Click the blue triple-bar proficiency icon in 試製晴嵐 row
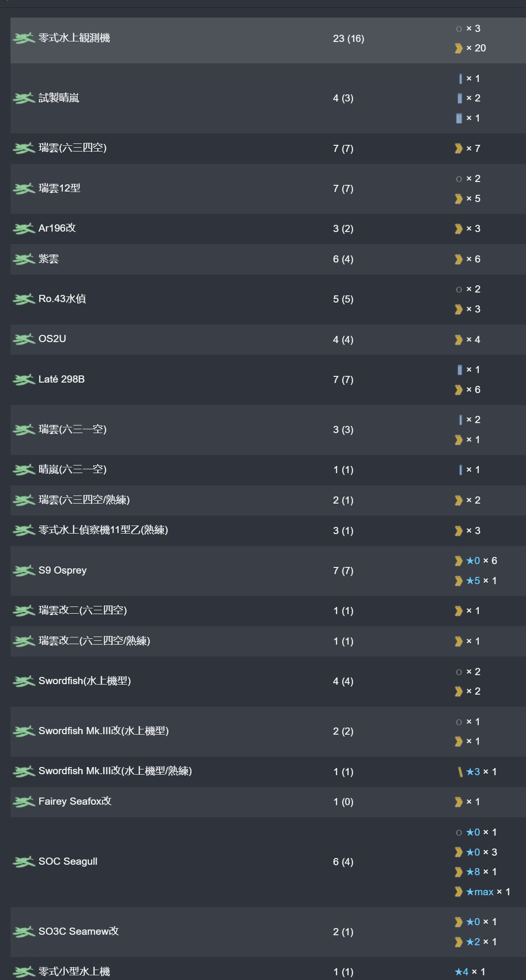 pyautogui.click(x=459, y=118)
